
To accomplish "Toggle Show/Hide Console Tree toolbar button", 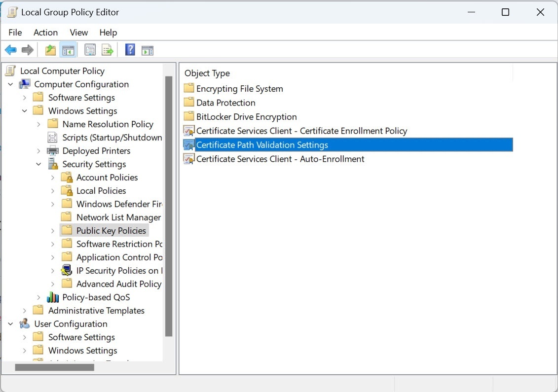I will coord(68,50).
